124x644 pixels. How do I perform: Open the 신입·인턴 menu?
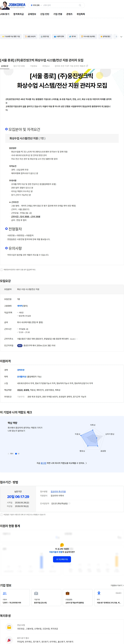click(45, 14)
